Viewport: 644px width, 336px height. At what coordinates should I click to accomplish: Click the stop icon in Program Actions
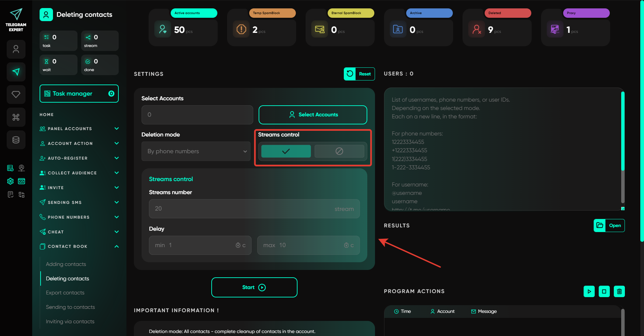coord(604,291)
